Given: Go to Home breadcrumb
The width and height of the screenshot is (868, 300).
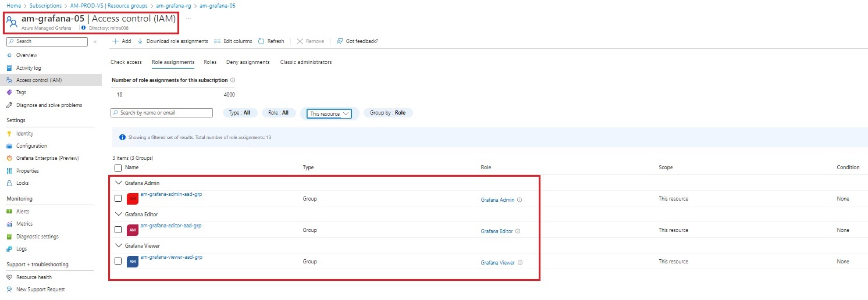Looking at the screenshot, I should coord(13,5).
